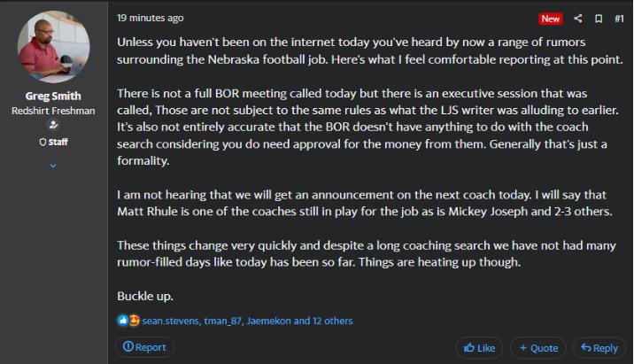Click the heart-eyes reaction emoji

tap(134, 321)
